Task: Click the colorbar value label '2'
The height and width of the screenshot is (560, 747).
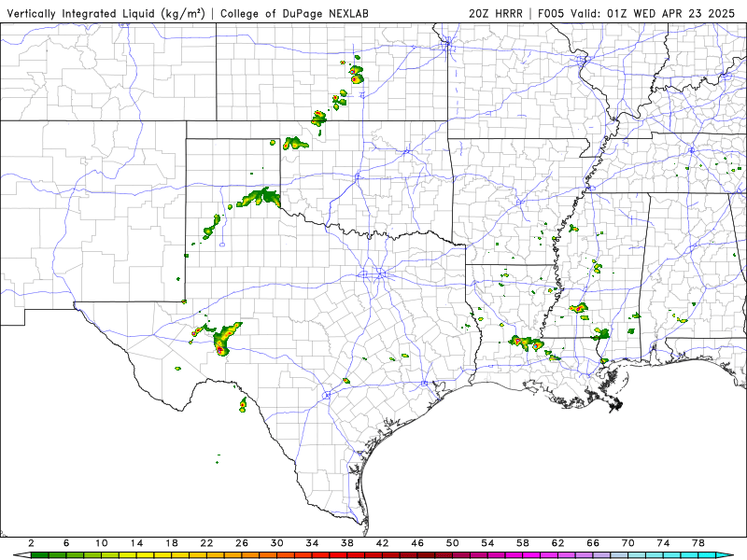Action: tap(31, 543)
